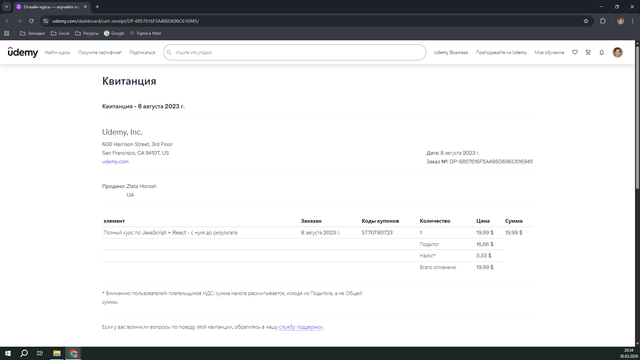This screenshot has width=640, height=360.
Task: Switch to Chrome in the taskbar
Action: [x=73, y=353]
